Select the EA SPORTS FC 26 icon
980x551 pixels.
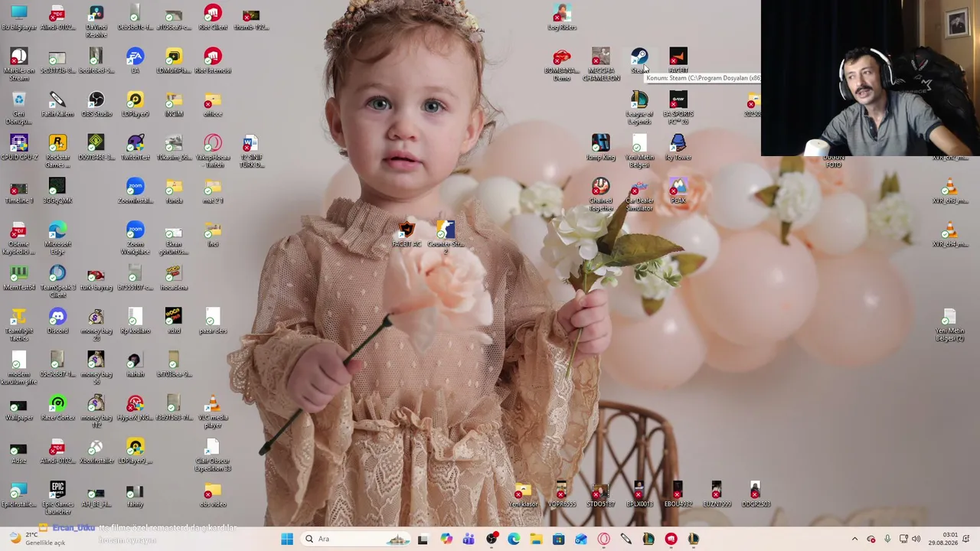[x=678, y=109]
